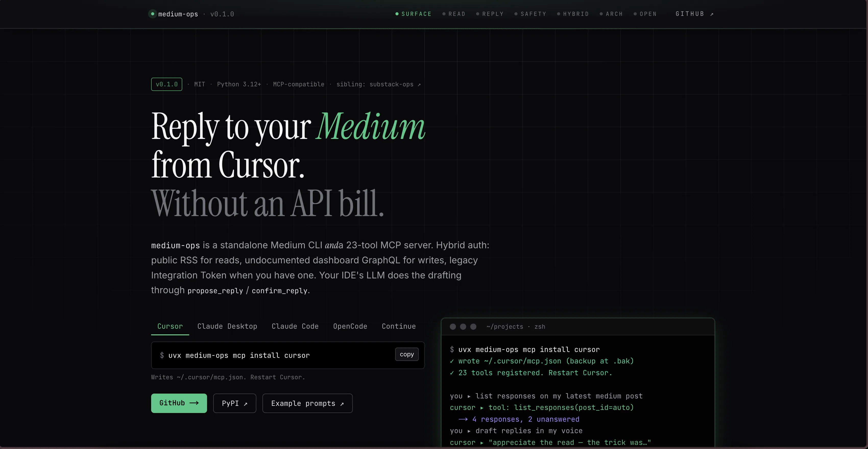This screenshot has width=868, height=449.
Task: Click the first terminal window dot
Action: coord(453,327)
